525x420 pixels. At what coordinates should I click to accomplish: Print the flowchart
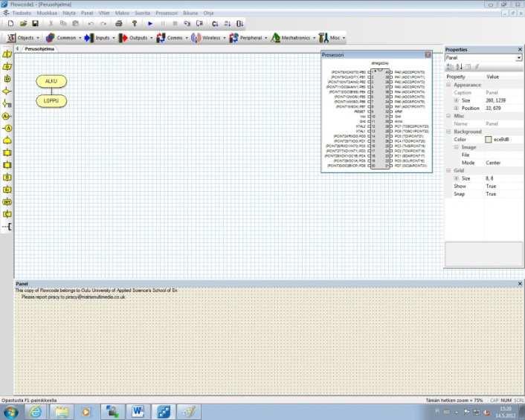click(x=118, y=24)
